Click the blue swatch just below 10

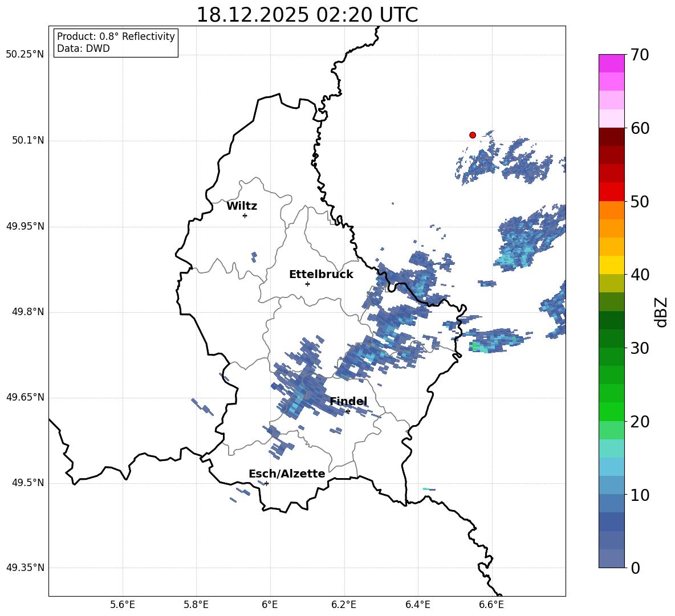click(611, 503)
